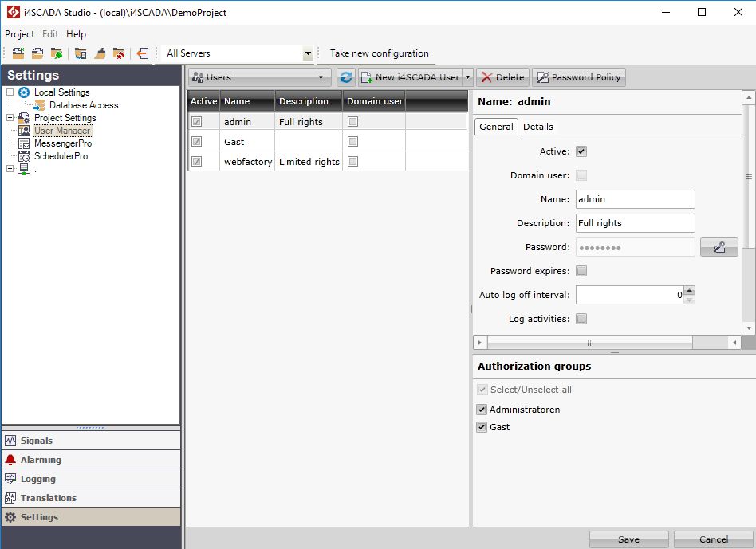
Task: Open the Edit menu
Action: [50, 34]
